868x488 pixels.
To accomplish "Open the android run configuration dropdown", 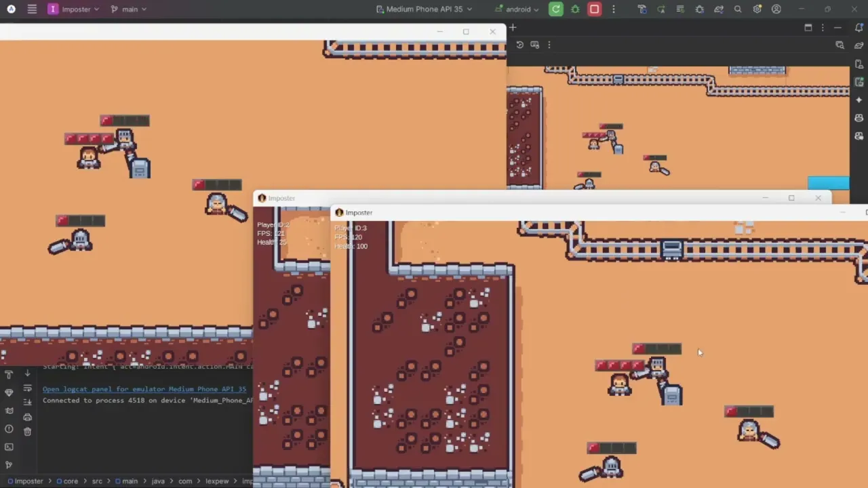I will (517, 9).
